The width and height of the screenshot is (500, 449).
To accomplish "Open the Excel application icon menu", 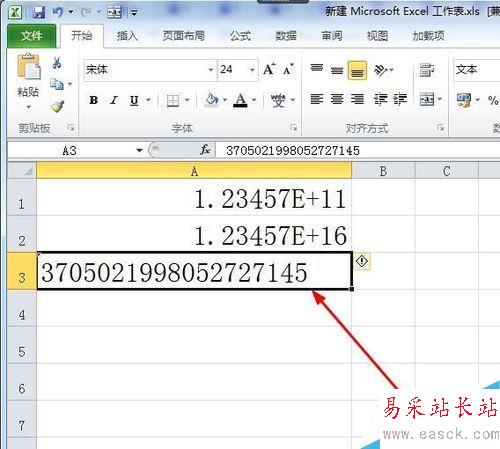I will click(15, 12).
